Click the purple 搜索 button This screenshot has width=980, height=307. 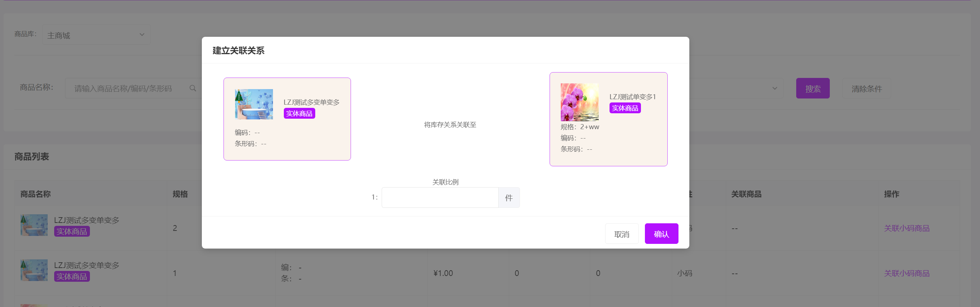pos(812,88)
